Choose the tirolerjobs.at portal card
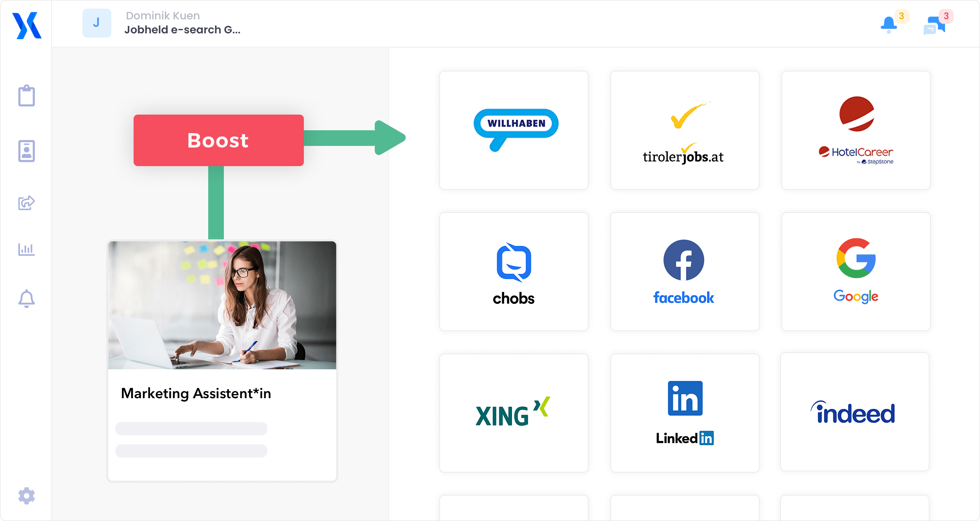This screenshot has height=521, width=980. [684, 130]
